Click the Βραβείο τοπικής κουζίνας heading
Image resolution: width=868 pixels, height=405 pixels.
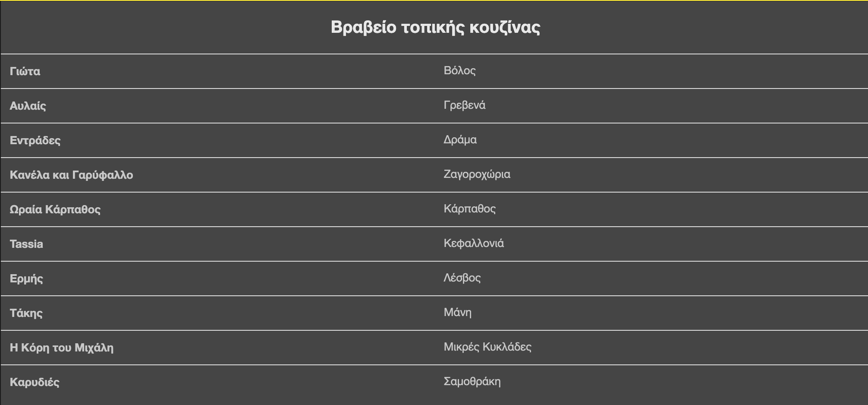pos(435,27)
